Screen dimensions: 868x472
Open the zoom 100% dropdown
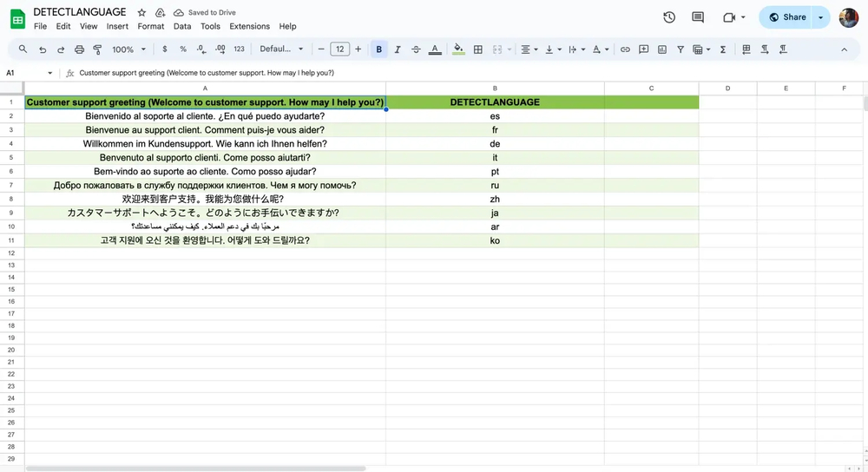(128, 49)
